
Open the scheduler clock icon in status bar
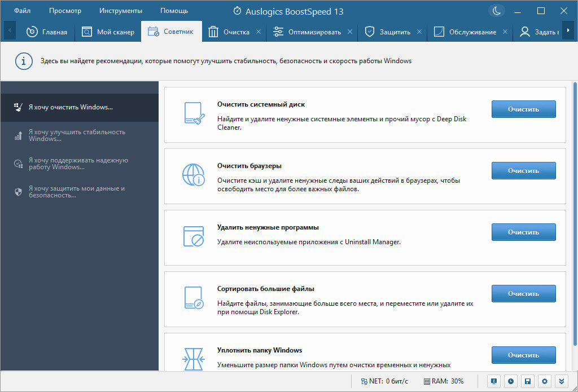pyautogui.click(x=510, y=381)
